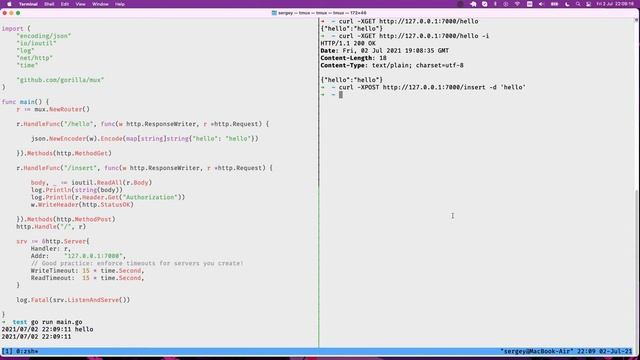Image resolution: width=640 pixels, height=360 pixels.
Task: Click the 'srv := &http.Server{' line
Action: 53,241
